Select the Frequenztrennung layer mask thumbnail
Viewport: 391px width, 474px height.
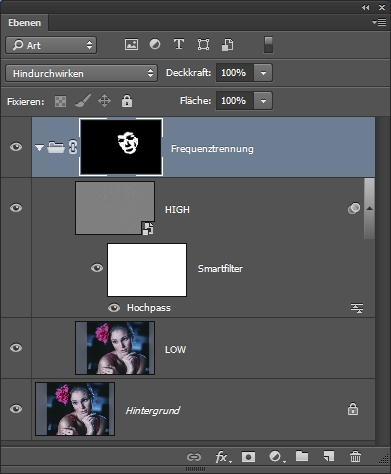coord(121,147)
